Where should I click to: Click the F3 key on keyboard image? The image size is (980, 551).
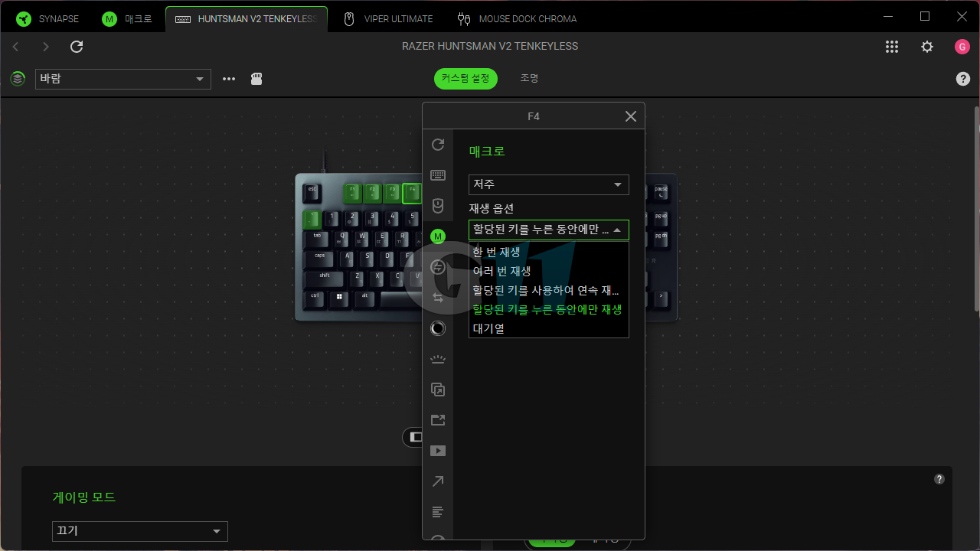click(392, 191)
